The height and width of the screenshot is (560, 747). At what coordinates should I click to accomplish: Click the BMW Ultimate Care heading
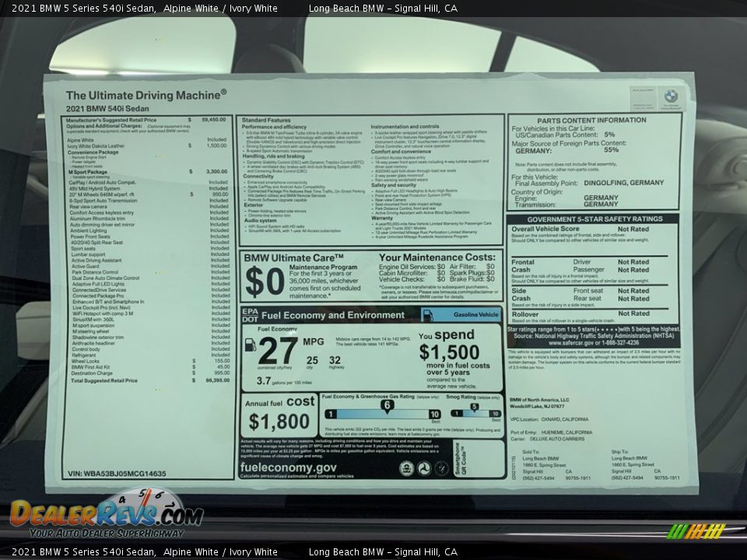click(x=294, y=258)
